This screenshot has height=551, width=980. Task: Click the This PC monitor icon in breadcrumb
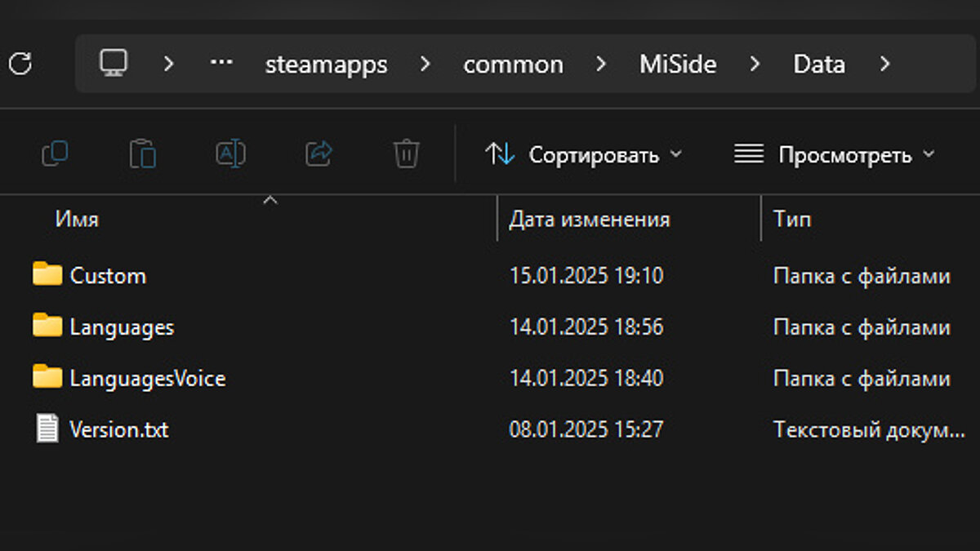[x=114, y=63]
